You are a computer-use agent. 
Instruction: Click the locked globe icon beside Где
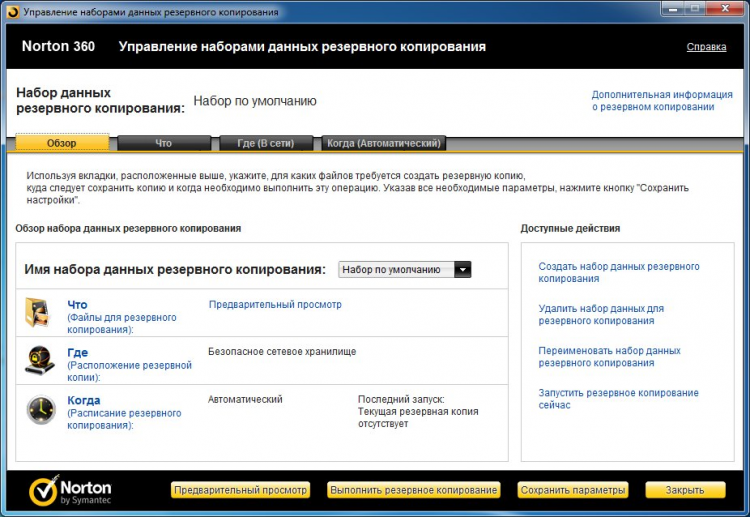click(x=40, y=360)
